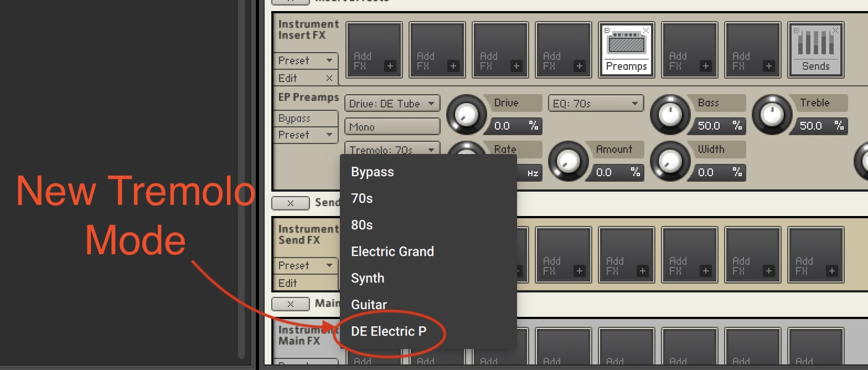868x370 pixels.
Task: Click the EP Preamps panel title
Action: tap(308, 97)
